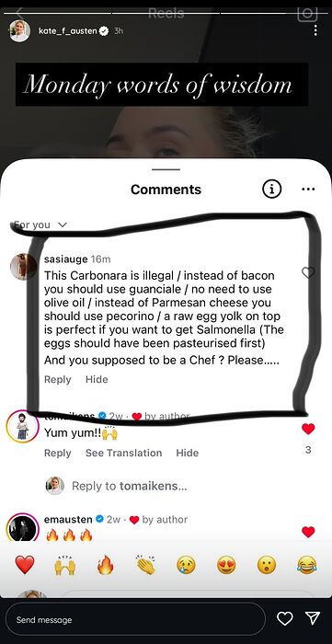Screen dimensions: 332x644
Task: Open the comments info circle icon
Action: pyautogui.click(x=271, y=189)
